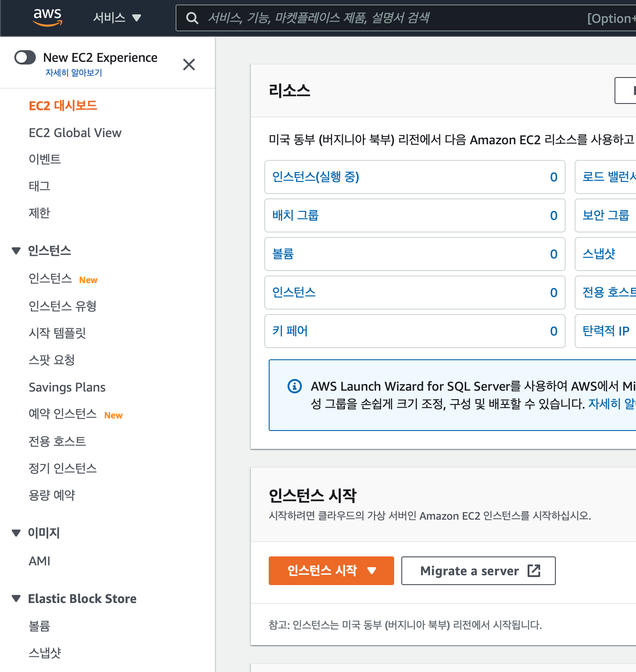Go to 제한 in sidebar
Viewport: 636px width, 672px height.
pos(39,213)
